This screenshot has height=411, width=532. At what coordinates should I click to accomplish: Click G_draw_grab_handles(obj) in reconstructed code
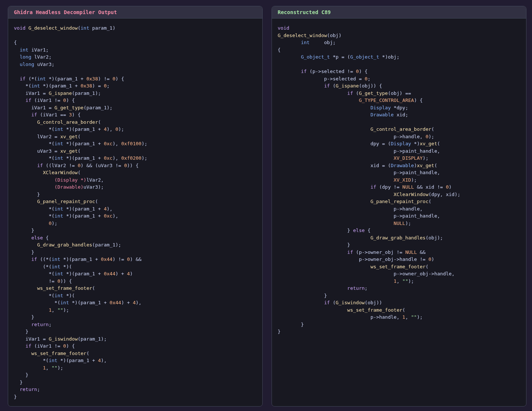tap(406, 238)
